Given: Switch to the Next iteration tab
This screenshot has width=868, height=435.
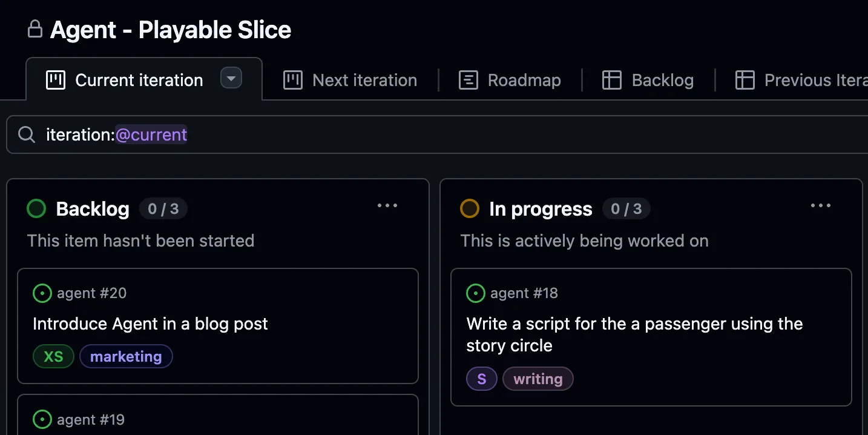Looking at the screenshot, I should pyautogui.click(x=364, y=79).
